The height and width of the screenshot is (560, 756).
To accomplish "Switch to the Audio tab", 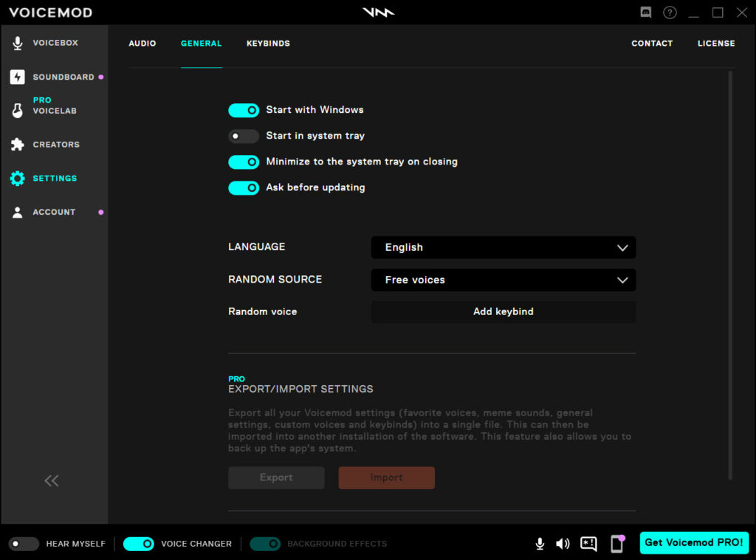I will click(x=142, y=44).
